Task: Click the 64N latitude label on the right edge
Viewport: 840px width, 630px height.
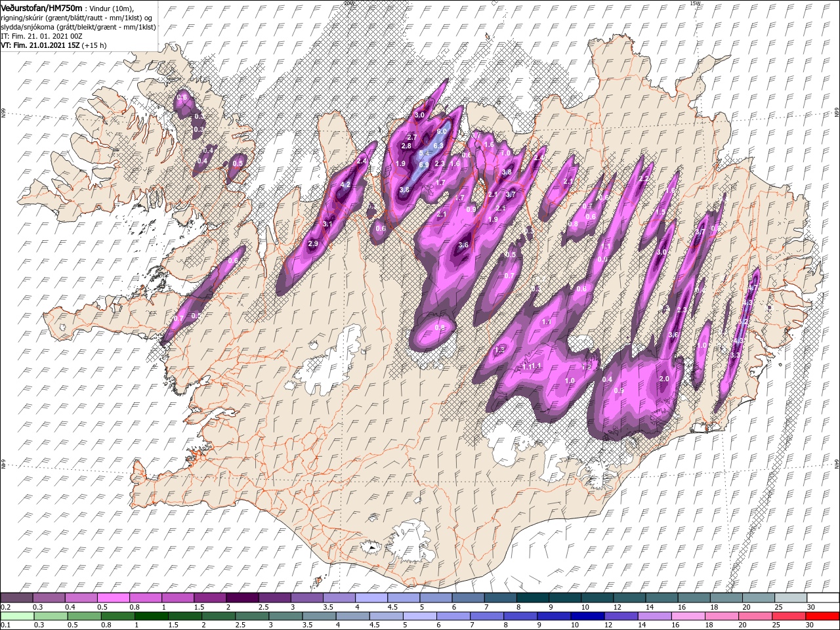Action: click(837, 464)
